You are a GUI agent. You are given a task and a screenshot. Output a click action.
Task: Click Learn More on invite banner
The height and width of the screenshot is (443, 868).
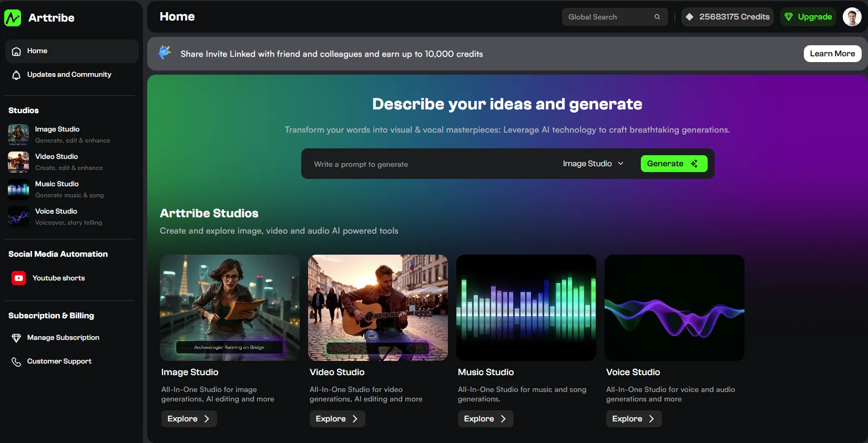pyautogui.click(x=832, y=54)
